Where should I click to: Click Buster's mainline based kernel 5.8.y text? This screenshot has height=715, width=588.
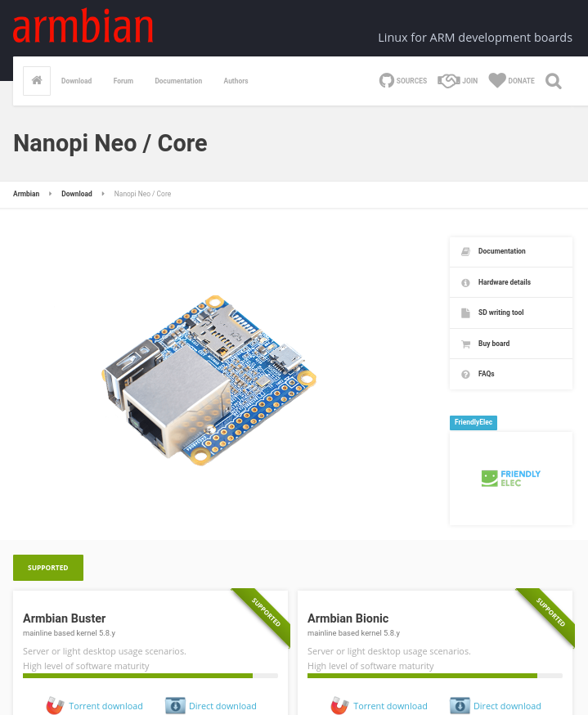pyautogui.click(x=69, y=633)
